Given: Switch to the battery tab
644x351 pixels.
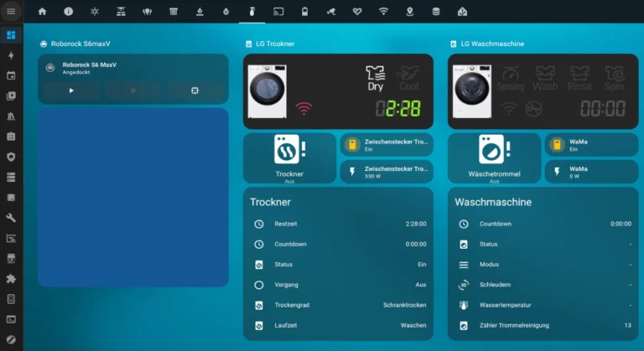Looking at the screenshot, I should point(304,12).
